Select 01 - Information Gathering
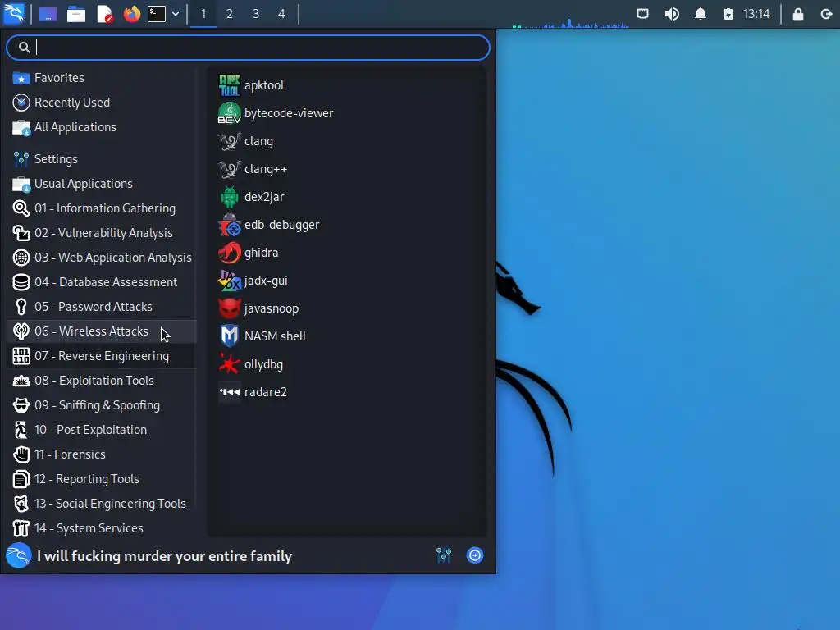Screen dimensions: 840x630 click(x=102, y=208)
